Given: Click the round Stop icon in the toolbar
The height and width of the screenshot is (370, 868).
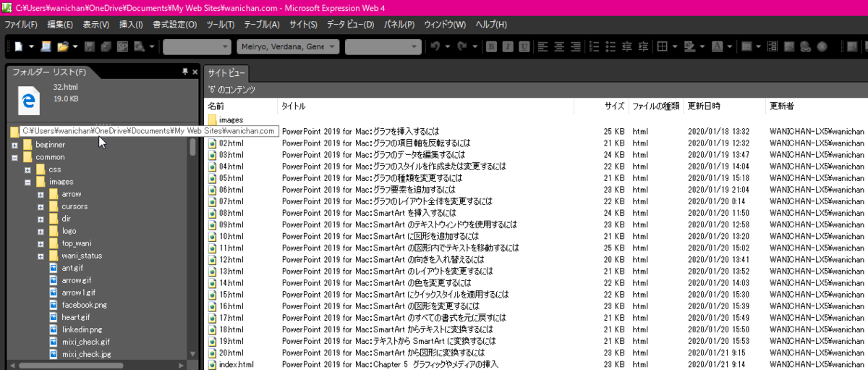Looking at the screenshot, I should 822,46.
